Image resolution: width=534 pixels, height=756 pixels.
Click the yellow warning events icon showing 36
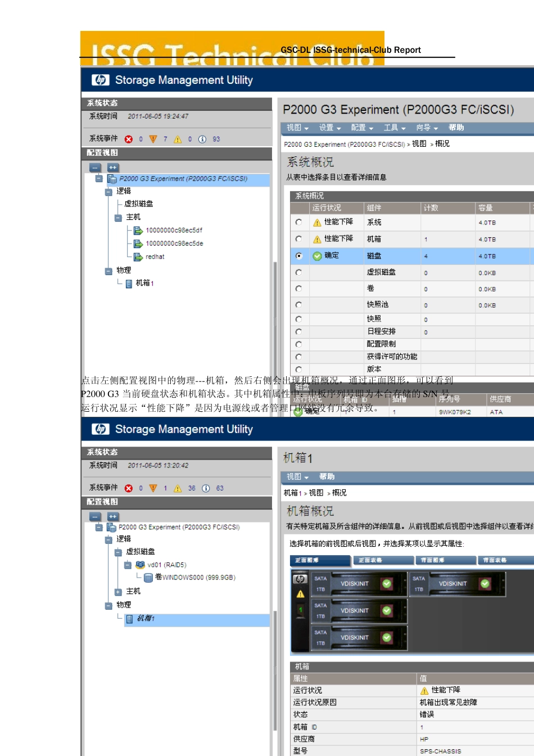178,488
